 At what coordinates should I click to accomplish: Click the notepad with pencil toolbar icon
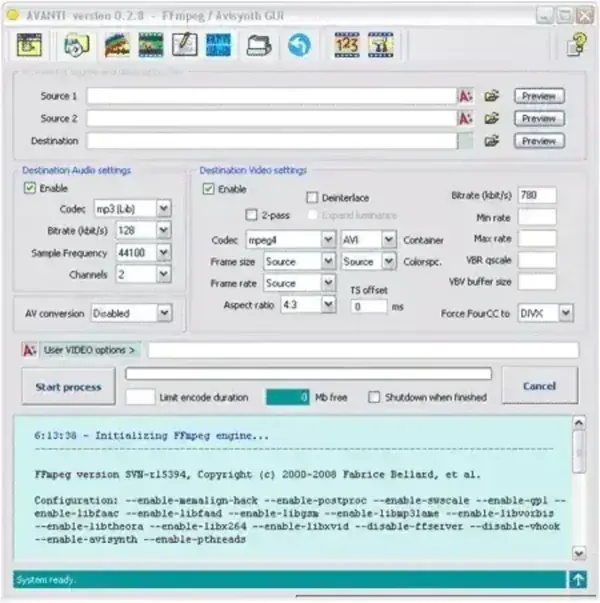pyautogui.click(x=185, y=45)
